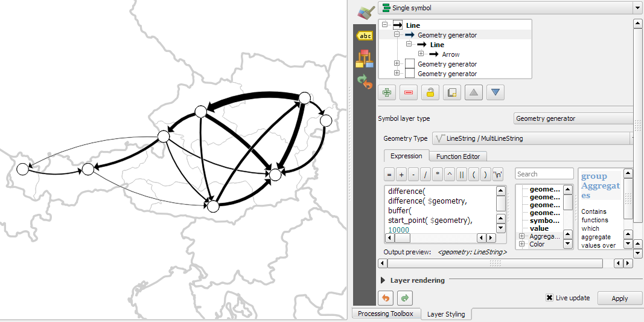The height and width of the screenshot is (322, 644).
Task: Expand the Arrow item in symbol tree
Action: (x=421, y=54)
